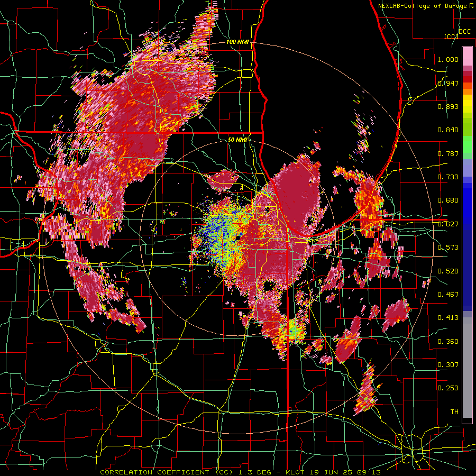Click the 0.680 scale value
The height and width of the screenshot is (476, 476).
pos(448,200)
